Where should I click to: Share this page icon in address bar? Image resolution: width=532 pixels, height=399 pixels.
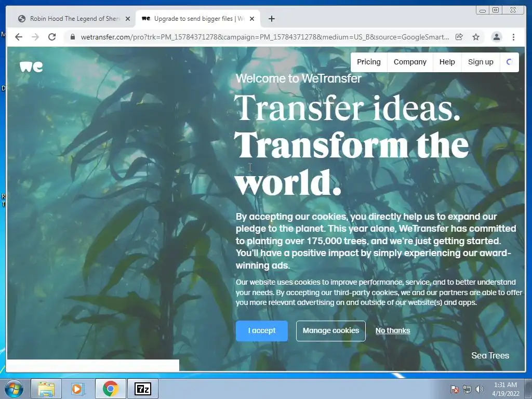(x=459, y=37)
